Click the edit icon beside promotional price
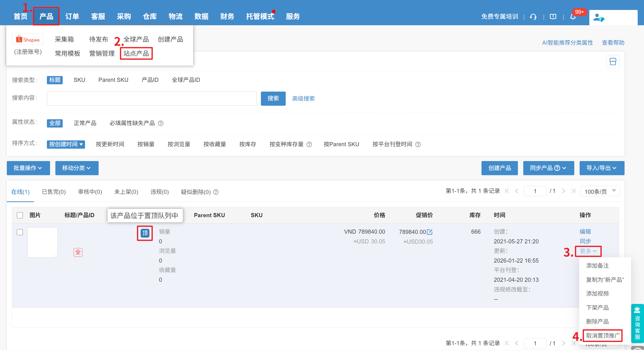Image resolution: width=644 pixels, height=351 pixels. [429, 232]
